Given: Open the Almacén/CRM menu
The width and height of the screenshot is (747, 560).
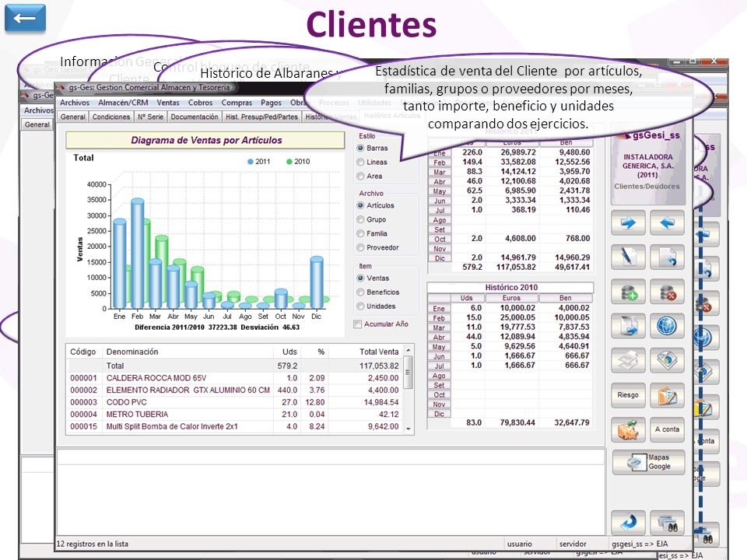Looking at the screenshot, I should coord(123,103).
